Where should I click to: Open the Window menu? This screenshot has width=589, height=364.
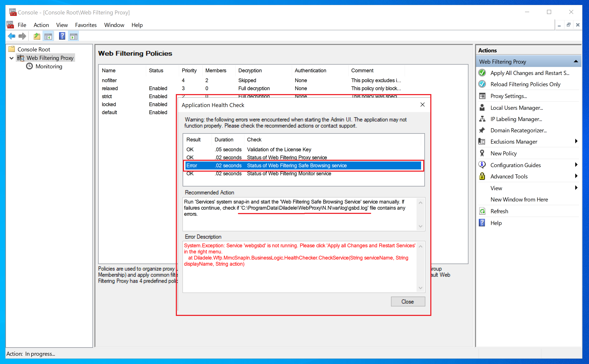point(114,25)
